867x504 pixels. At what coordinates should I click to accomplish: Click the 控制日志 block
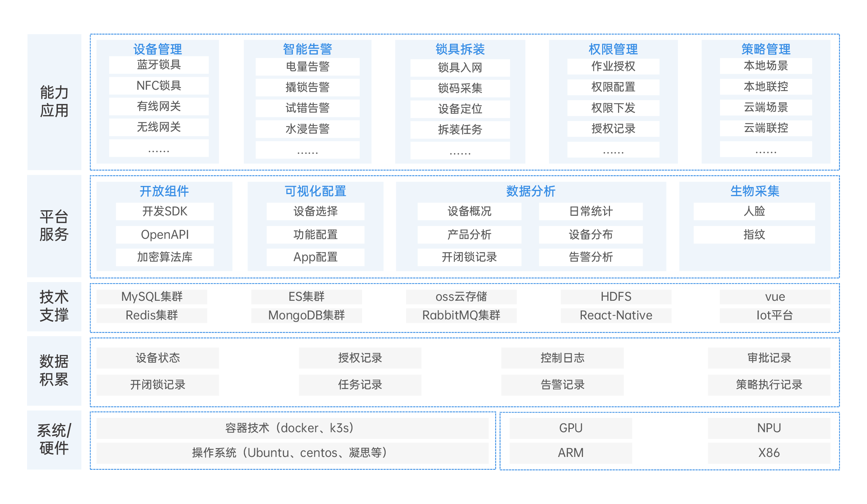click(562, 358)
